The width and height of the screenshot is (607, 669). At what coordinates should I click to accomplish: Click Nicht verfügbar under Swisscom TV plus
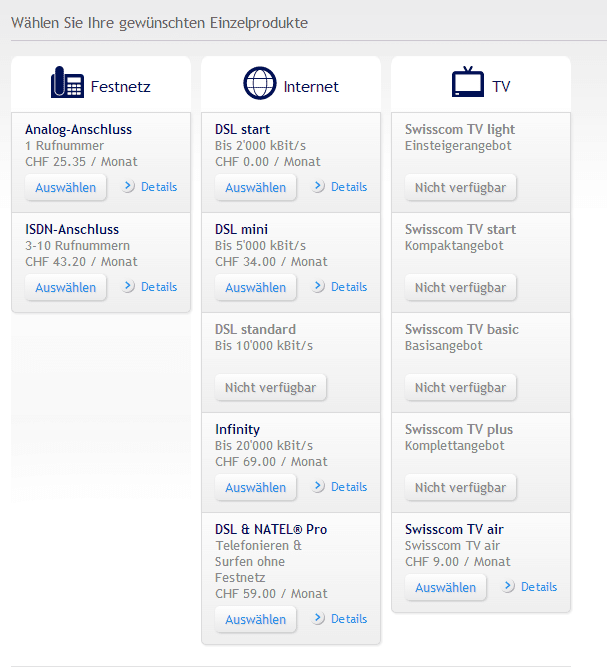(x=461, y=487)
